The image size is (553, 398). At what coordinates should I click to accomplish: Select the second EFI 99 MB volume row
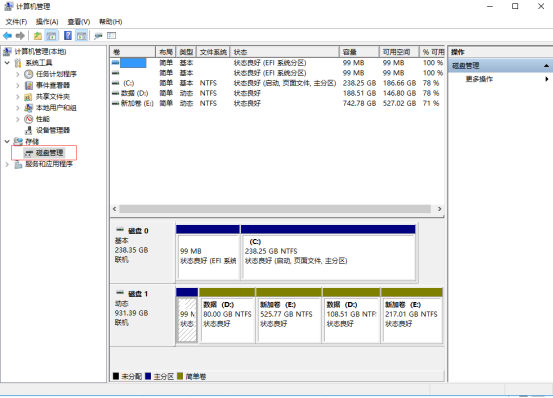coord(277,73)
